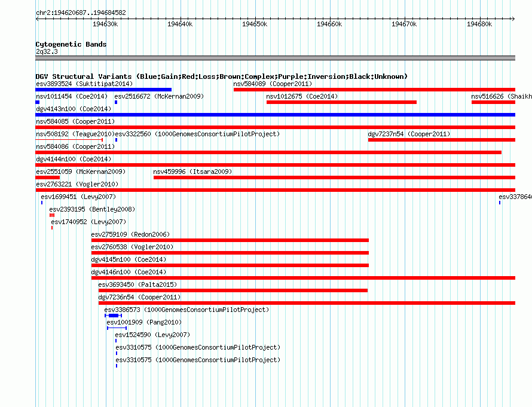Open variant esv2759109 (Redon2006) label
The height and width of the screenshot is (407, 532).
coord(130,234)
